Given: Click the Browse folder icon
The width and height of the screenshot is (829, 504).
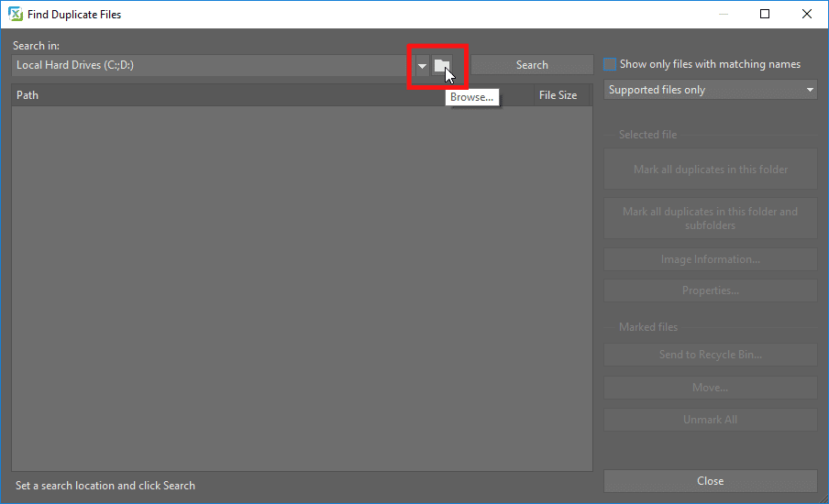Looking at the screenshot, I should 442,65.
